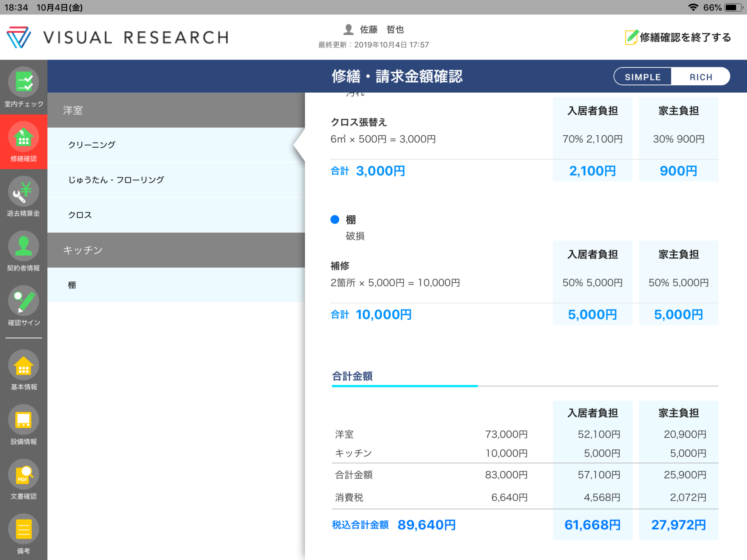Open the 備考 notes icon
This screenshot has width=747, height=560.
click(x=24, y=529)
